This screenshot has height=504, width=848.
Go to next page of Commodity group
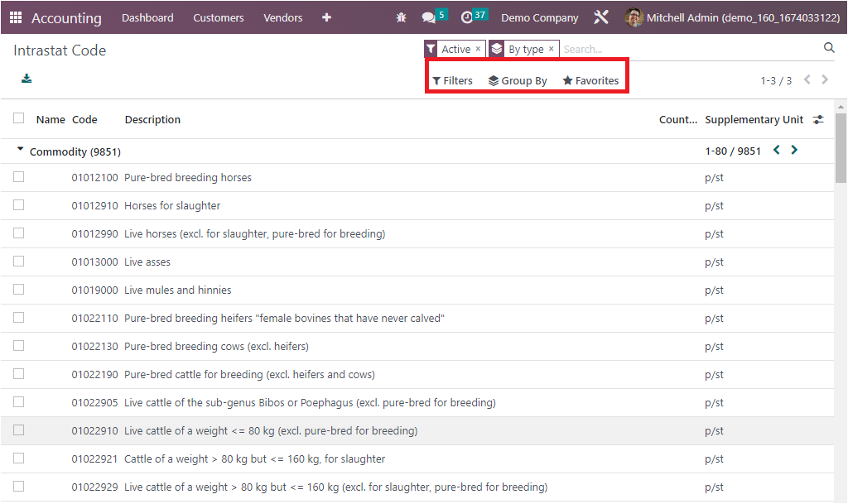pos(794,151)
